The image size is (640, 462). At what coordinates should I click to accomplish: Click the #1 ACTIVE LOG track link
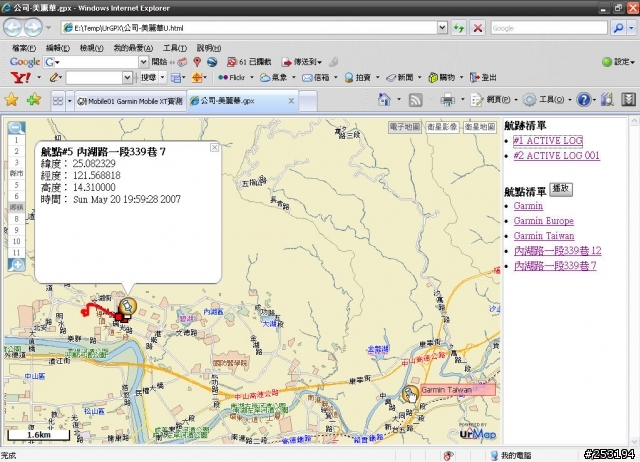(x=548, y=141)
